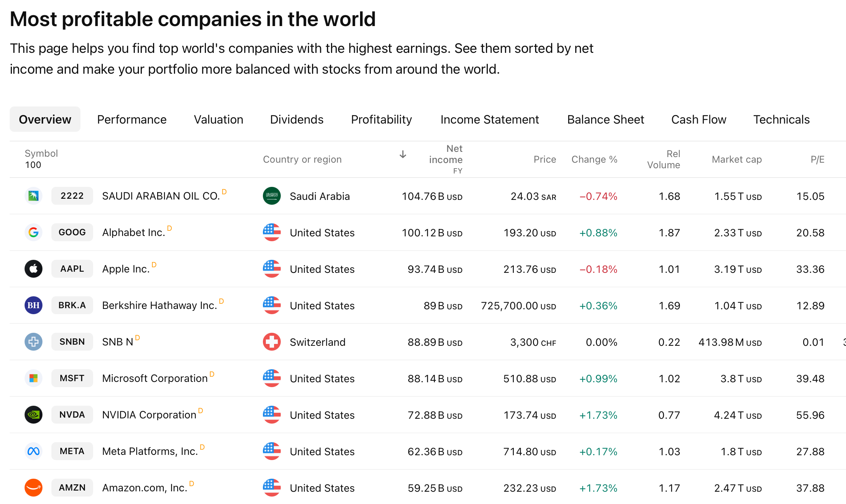Viewport: 846px width, 504px height.
Task: Sort by the Net income FY header
Action: click(446, 159)
